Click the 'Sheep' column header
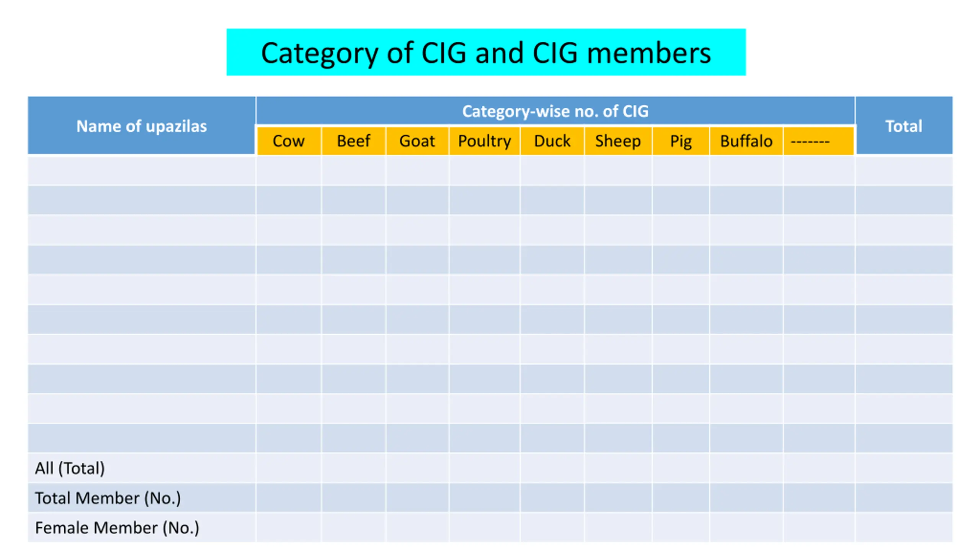The width and height of the screenshot is (980, 551). [618, 141]
